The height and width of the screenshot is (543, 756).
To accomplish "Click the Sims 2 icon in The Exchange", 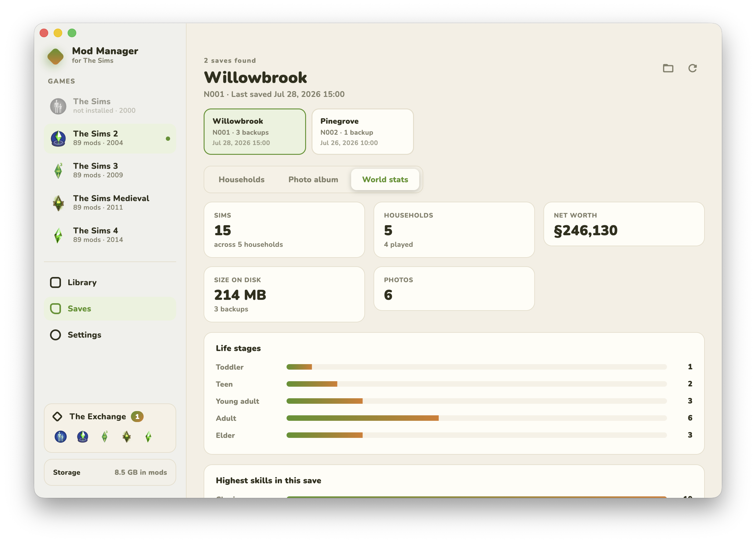I will tap(83, 436).
